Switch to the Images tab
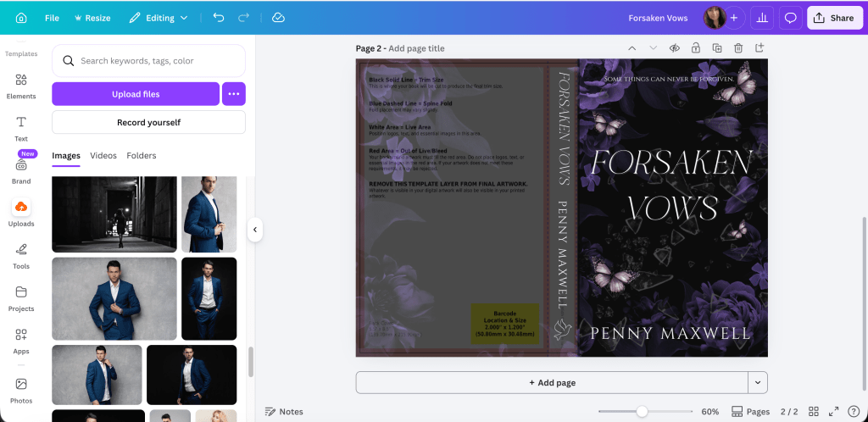Viewport: 868px width, 422px height. coord(66,155)
